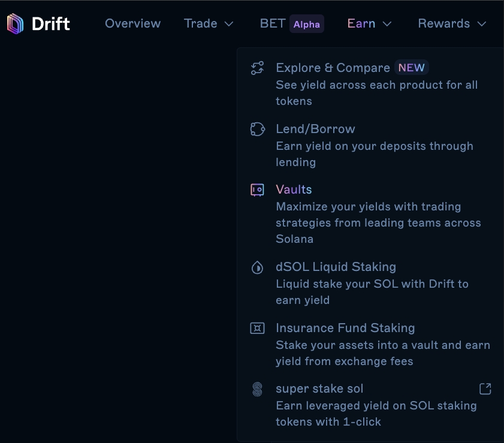Image resolution: width=504 pixels, height=443 pixels.
Task: Open Insurance Fund Staking page
Action: click(345, 328)
